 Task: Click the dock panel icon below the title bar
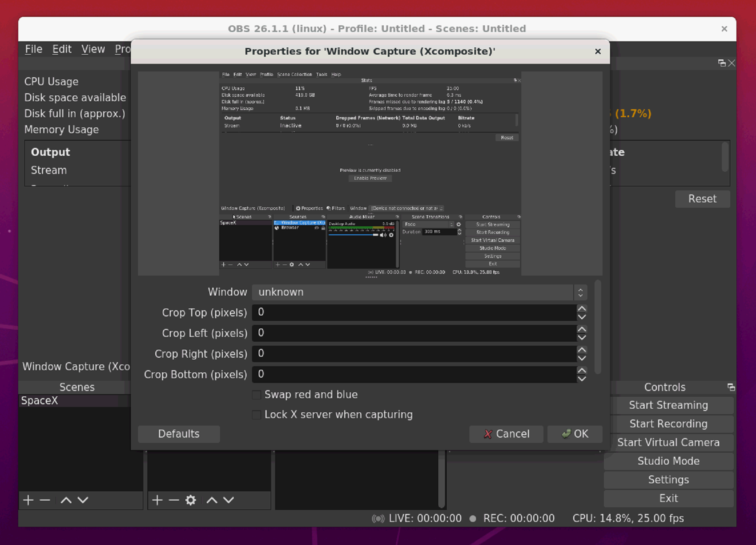722,63
